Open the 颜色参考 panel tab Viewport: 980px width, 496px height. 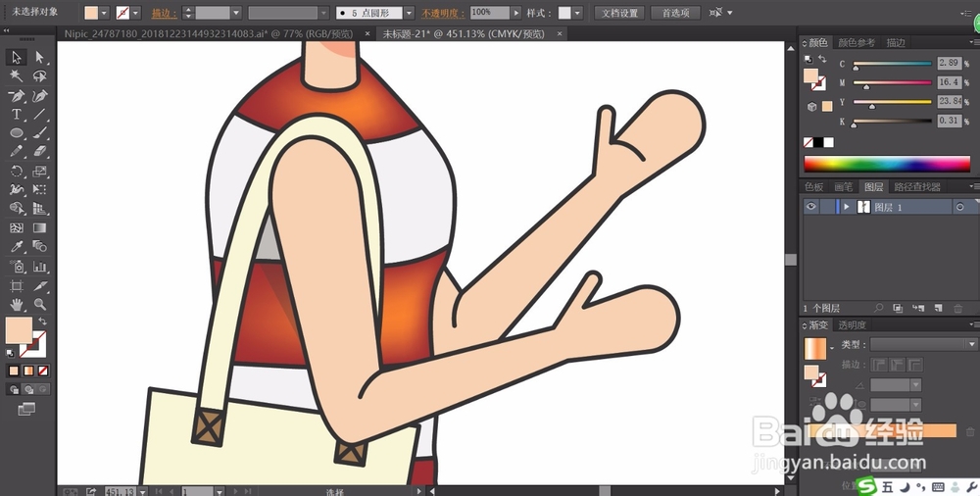pyautogui.click(x=857, y=42)
